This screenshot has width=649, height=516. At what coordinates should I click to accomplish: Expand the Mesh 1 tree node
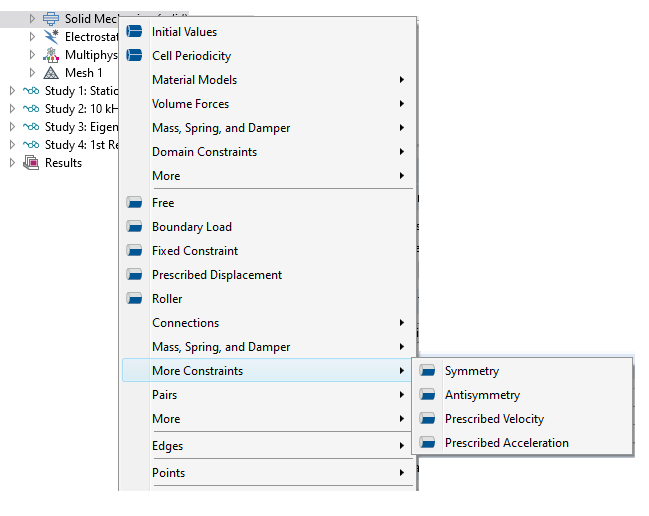[32, 73]
